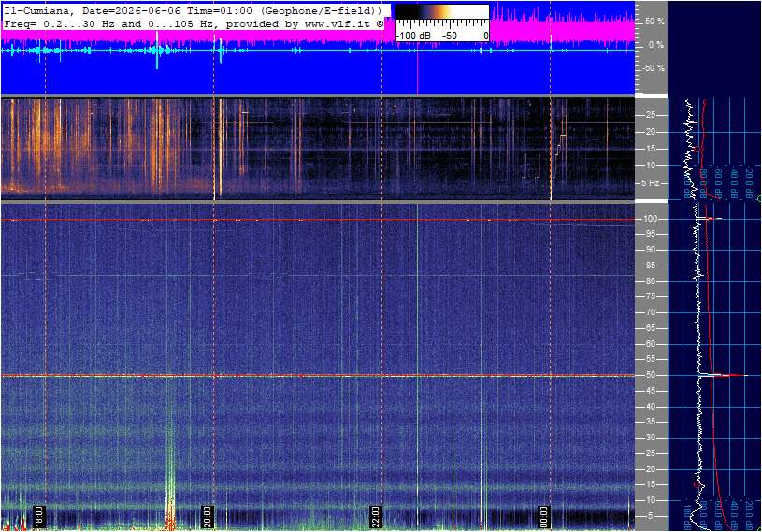
Task: Click the 55 Hz tick on E-field axis
Action: (x=650, y=360)
